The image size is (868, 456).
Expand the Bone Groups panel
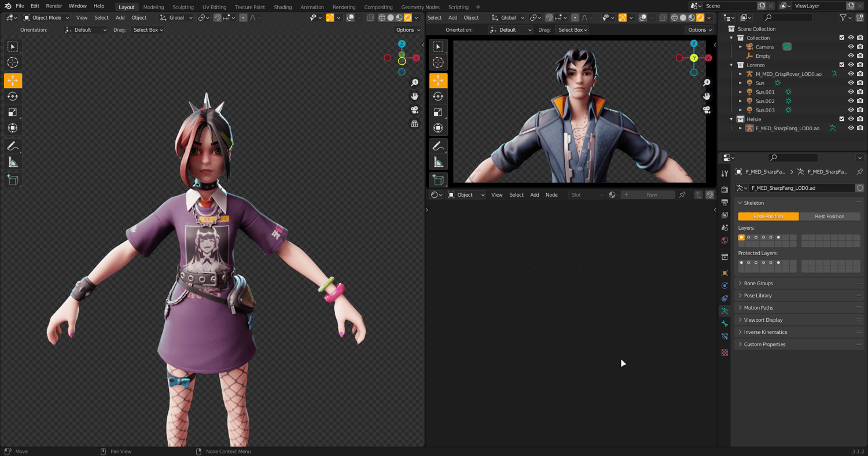(758, 284)
